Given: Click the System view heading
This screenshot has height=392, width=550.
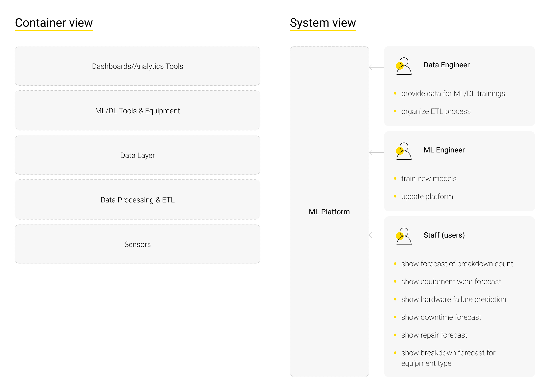Looking at the screenshot, I should [x=323, y=23].
